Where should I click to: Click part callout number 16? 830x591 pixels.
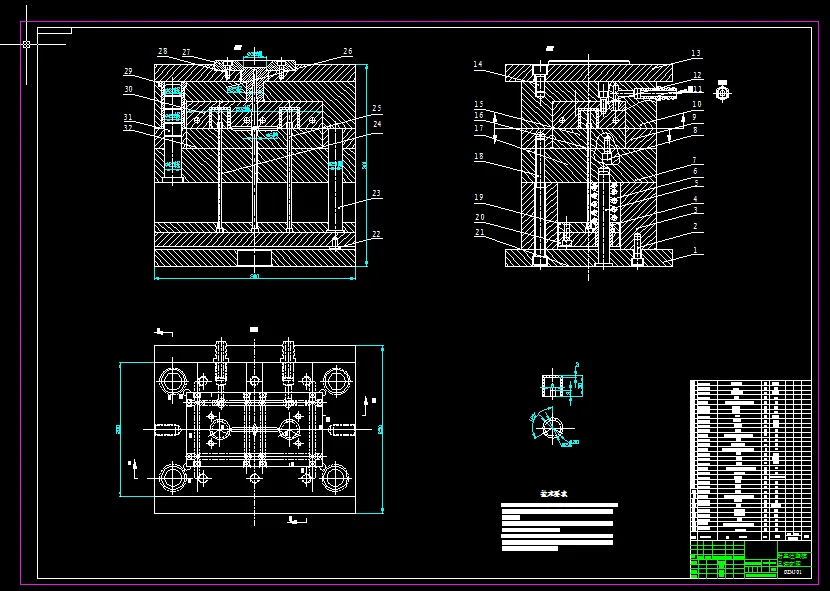pyautogui.click(x=479, y=115)
